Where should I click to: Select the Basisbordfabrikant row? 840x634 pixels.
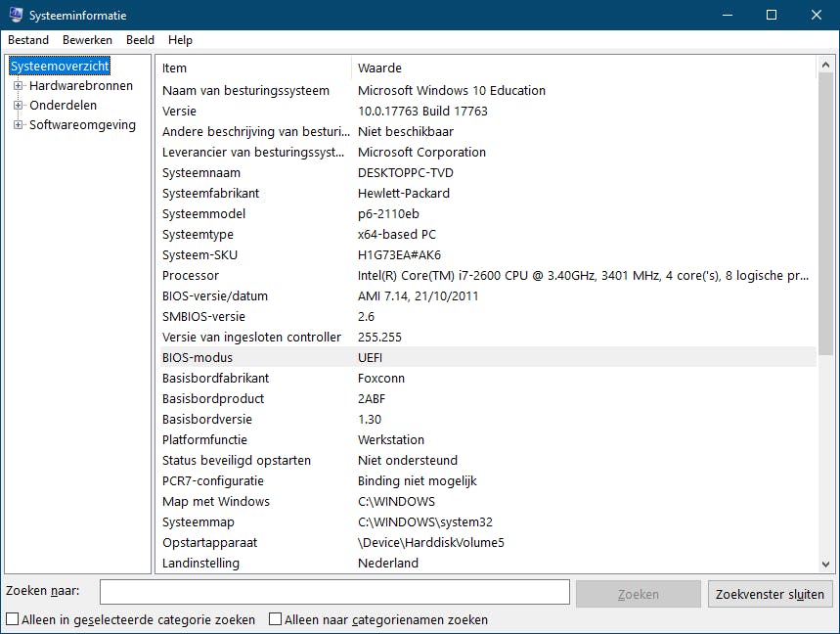click(x=488, y=378)
